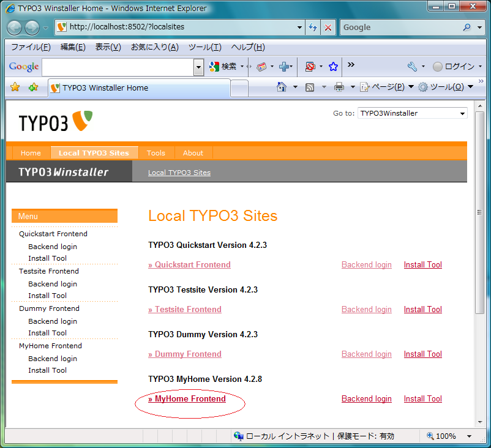491x448 pixels.
Task: Click Backend login link for MyHome row
Action: click(366, 399)
